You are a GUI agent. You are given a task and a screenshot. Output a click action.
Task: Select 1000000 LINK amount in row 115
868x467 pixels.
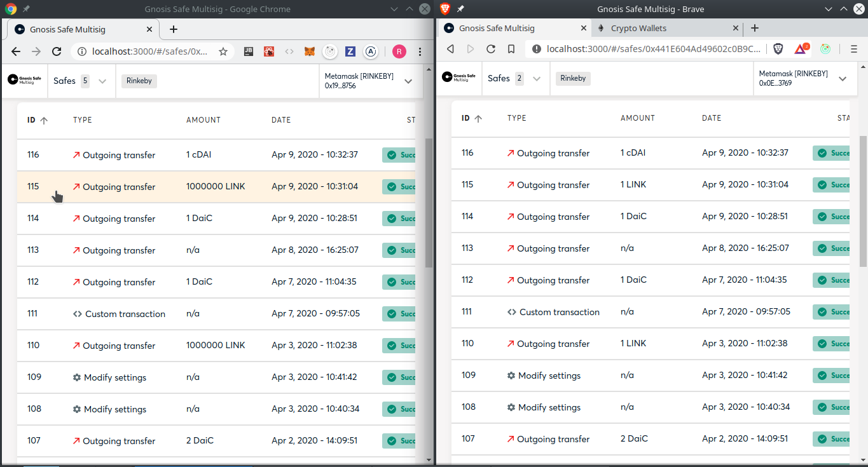pyautogui.click(x=216, y=187)
